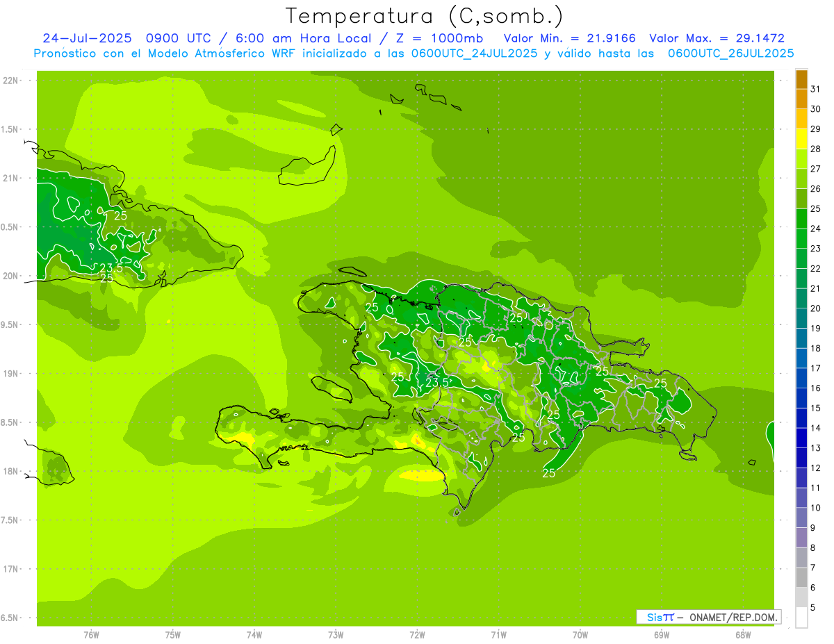
Task: Click the '72W' longitude label
Action: (417, 634)
